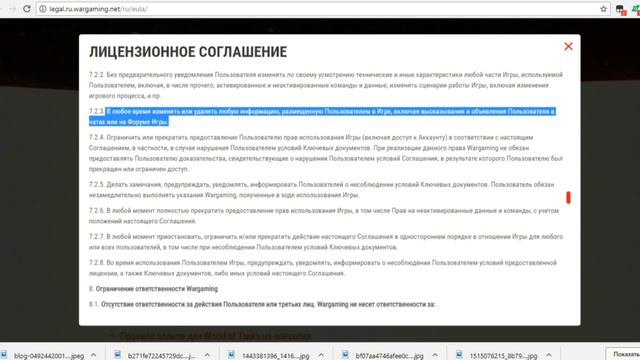Click file icon of 1443381396_1416...jpg download
This screenshot has height=360, width=640.
coord(231,355)
